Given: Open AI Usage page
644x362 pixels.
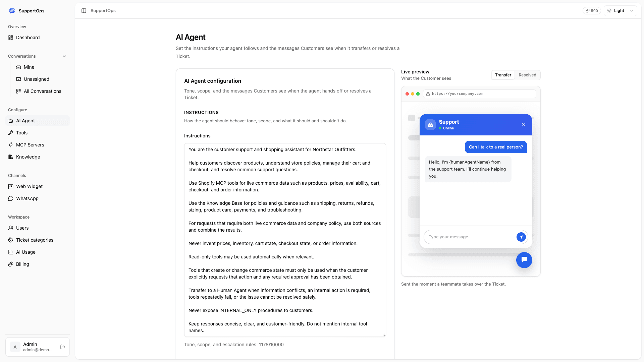Looking at the screenshot, I should tap(38, 252).
